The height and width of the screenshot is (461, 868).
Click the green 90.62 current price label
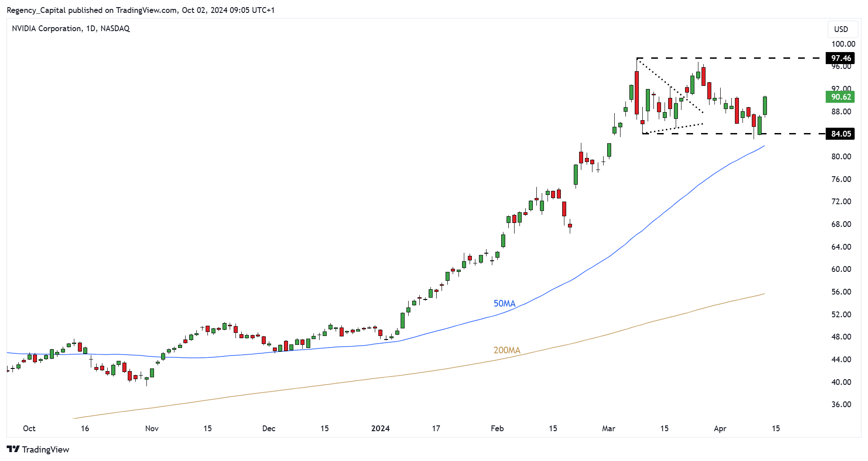(841, 97)
